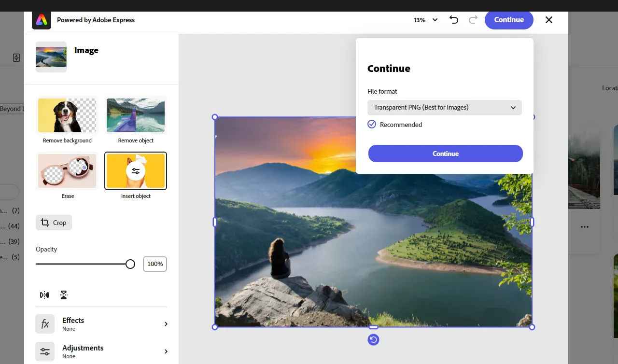Click the rotate handle below the image
This screenshot has height=364, width=618.
tap(373, 340)
